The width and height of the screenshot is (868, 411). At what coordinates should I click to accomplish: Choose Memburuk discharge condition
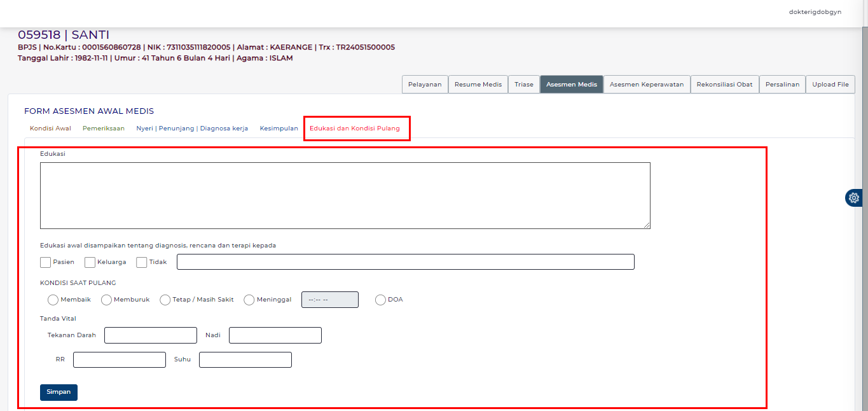pos(106,300)
